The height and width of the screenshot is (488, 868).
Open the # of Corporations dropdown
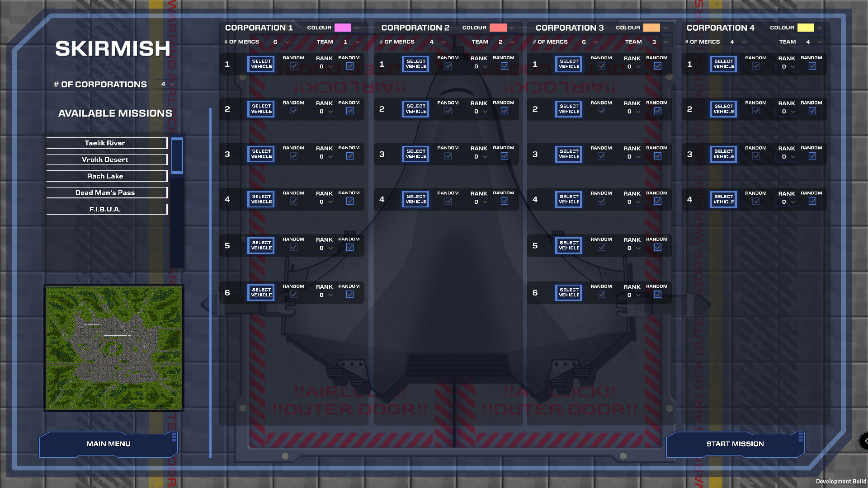pos(167,84)
